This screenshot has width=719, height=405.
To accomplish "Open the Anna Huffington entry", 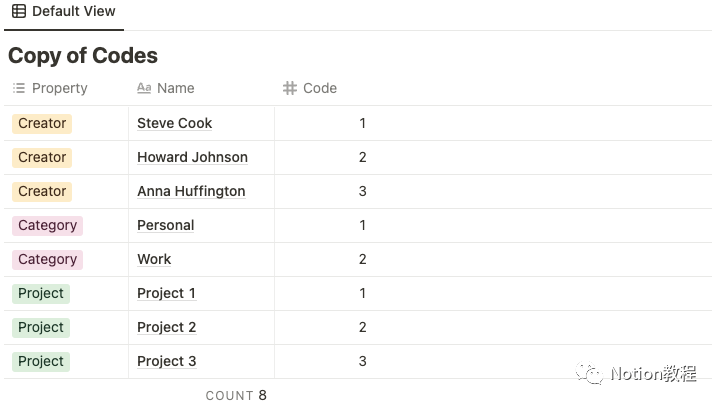I will 191,191.
